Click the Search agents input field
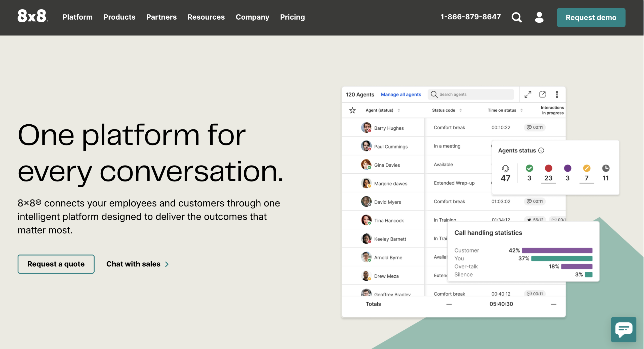 [471, 94]
